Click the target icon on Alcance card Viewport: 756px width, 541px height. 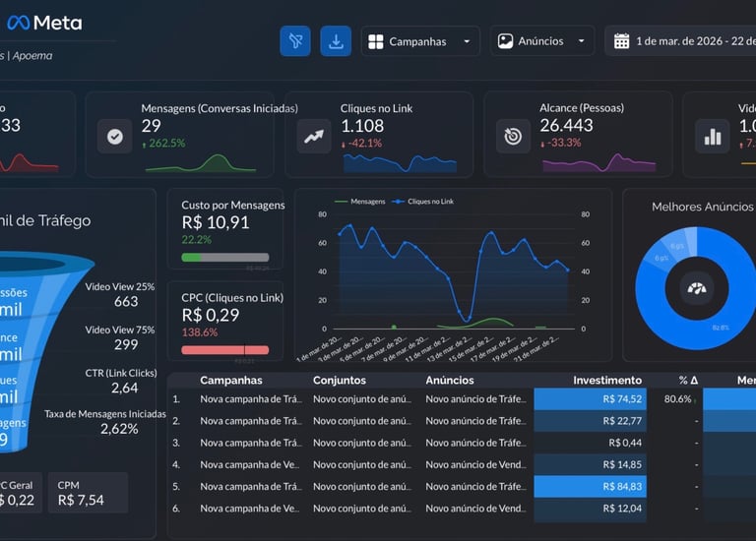click(513, 137)
